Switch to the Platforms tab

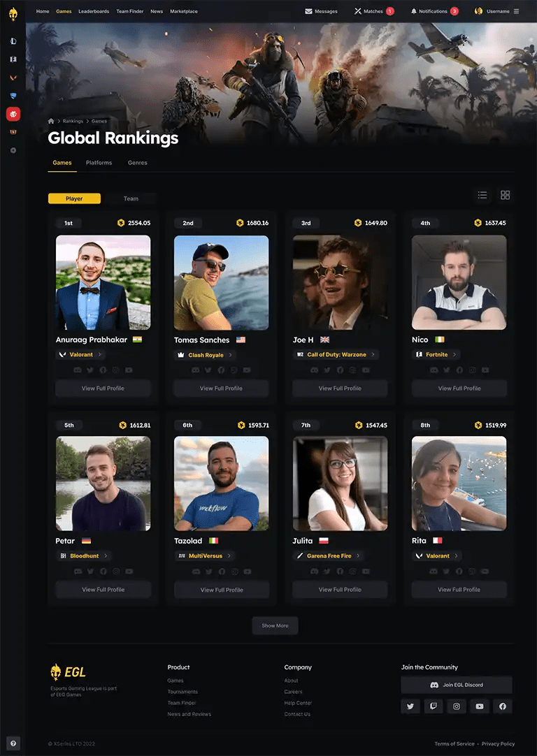tap(99, 163)
